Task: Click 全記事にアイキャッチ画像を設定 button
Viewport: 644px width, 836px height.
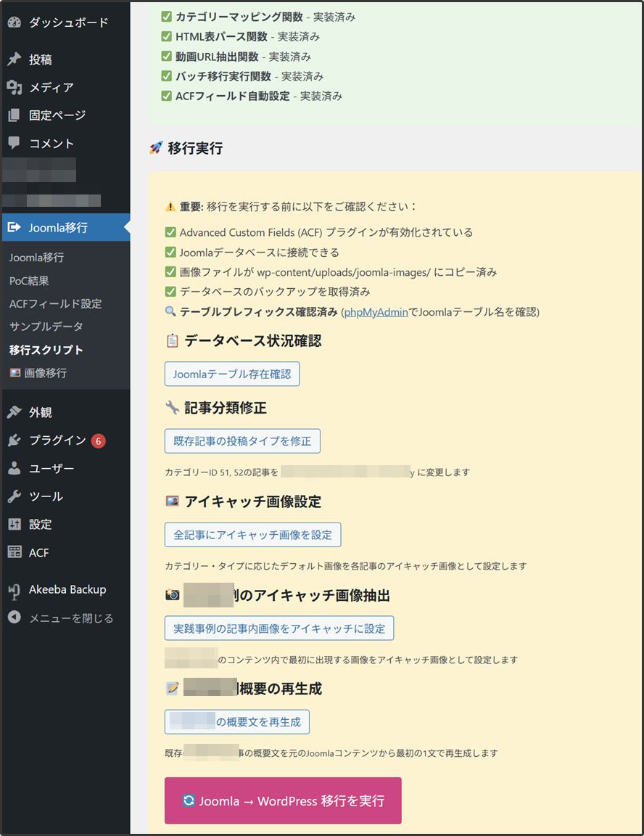Action: point(252,535)
